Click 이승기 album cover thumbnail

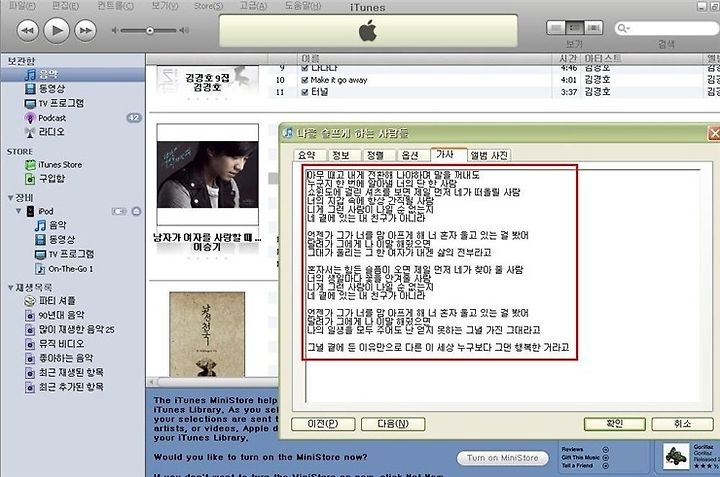point(208,174)
